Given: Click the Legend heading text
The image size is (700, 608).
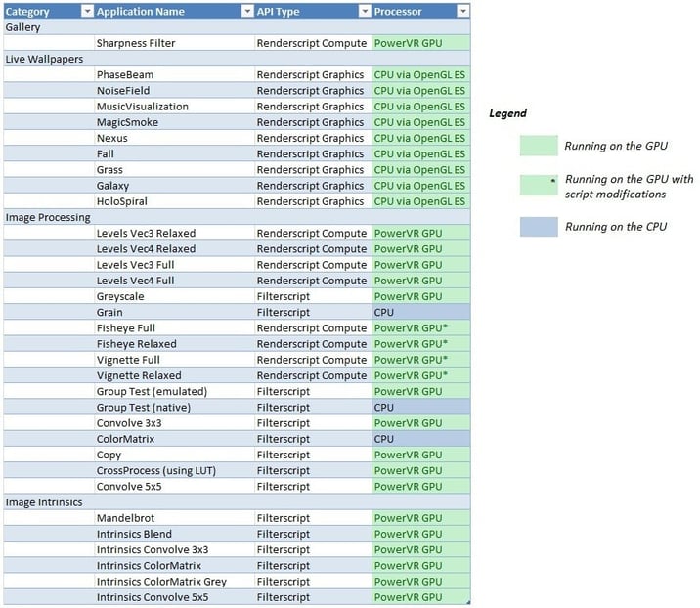Looking at the screenshot, I should [x=507, y=113].
